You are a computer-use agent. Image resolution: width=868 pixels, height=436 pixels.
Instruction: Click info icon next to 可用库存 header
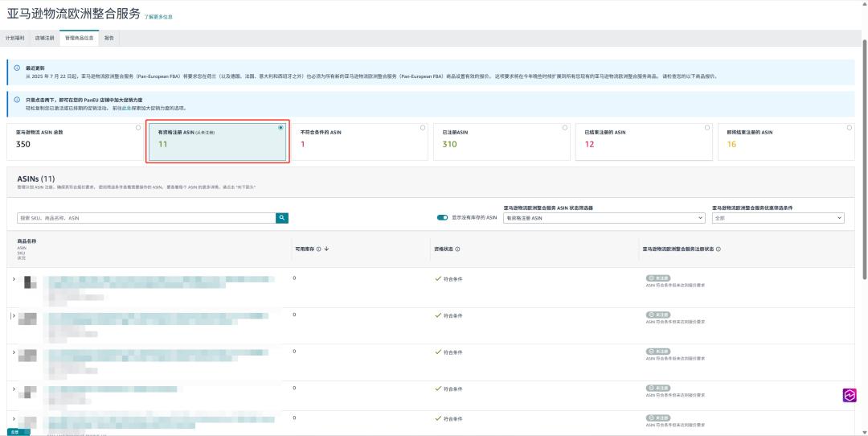pyautogui.click(x=319, y=249)
